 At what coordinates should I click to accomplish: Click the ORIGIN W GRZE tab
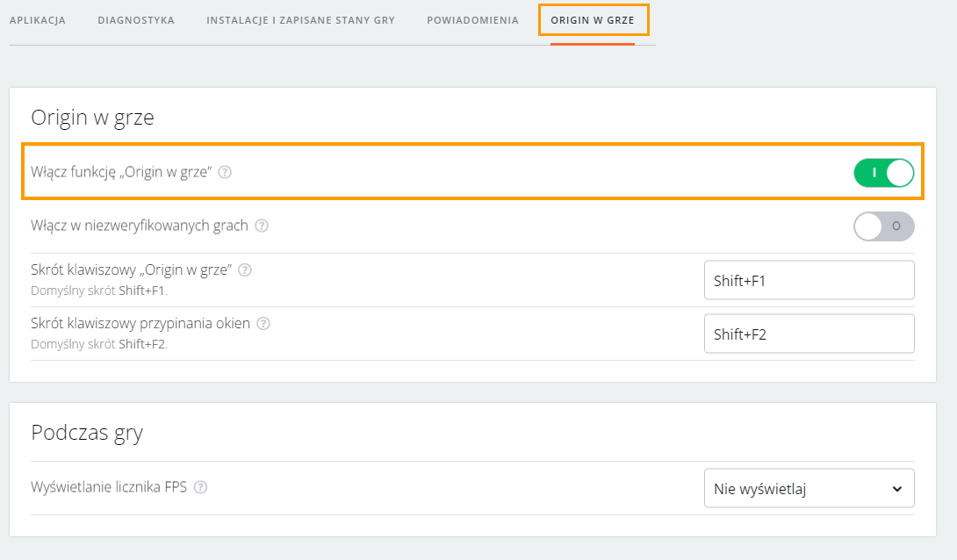point(593,20)
